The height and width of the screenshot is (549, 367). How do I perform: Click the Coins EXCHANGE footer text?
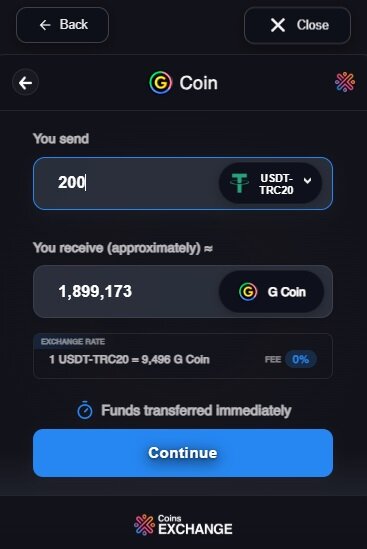click(195, 524)
